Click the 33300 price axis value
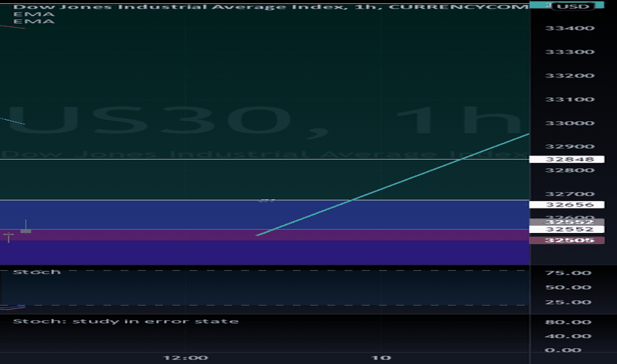The height and width of the screenshot is (364, 617). [569, 52]
